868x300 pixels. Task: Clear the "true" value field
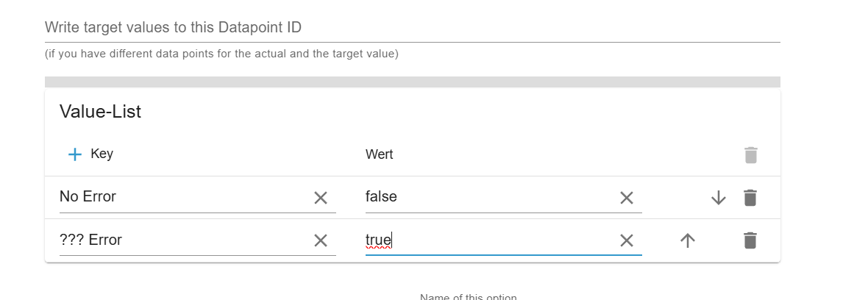[626, 240]
